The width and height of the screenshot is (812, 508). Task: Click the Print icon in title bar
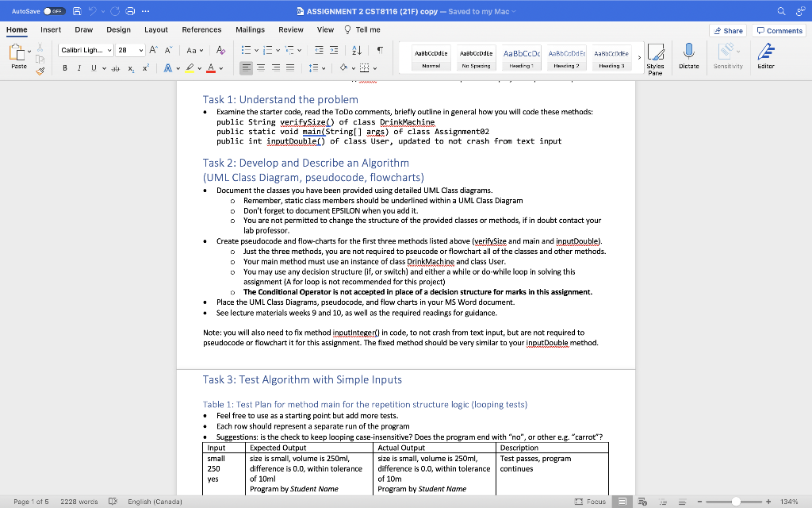tap(130, 11)
